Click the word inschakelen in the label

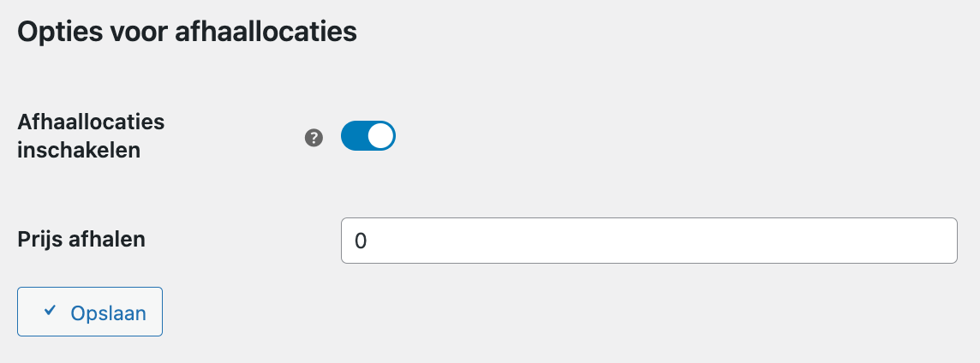coord(80,151)
